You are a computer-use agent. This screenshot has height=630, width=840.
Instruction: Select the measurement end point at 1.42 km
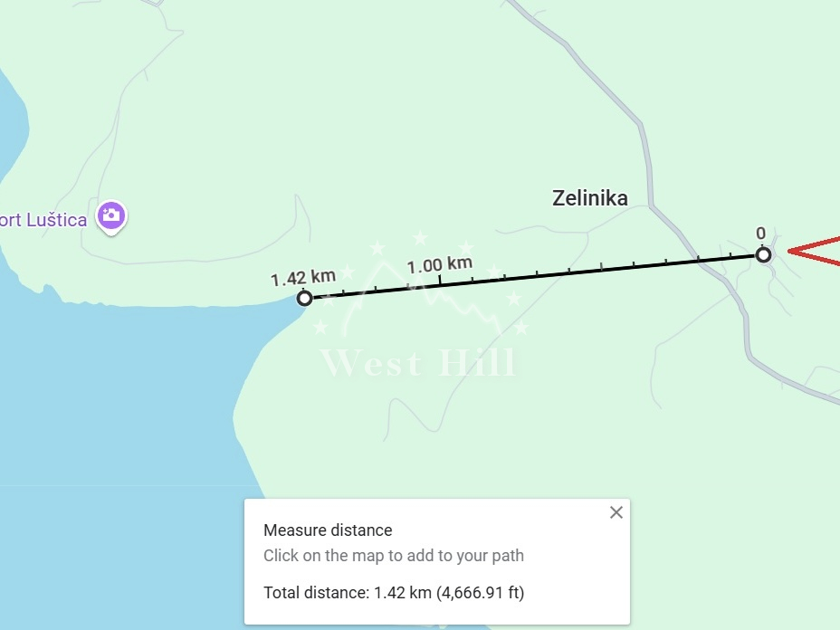point(305,298)
